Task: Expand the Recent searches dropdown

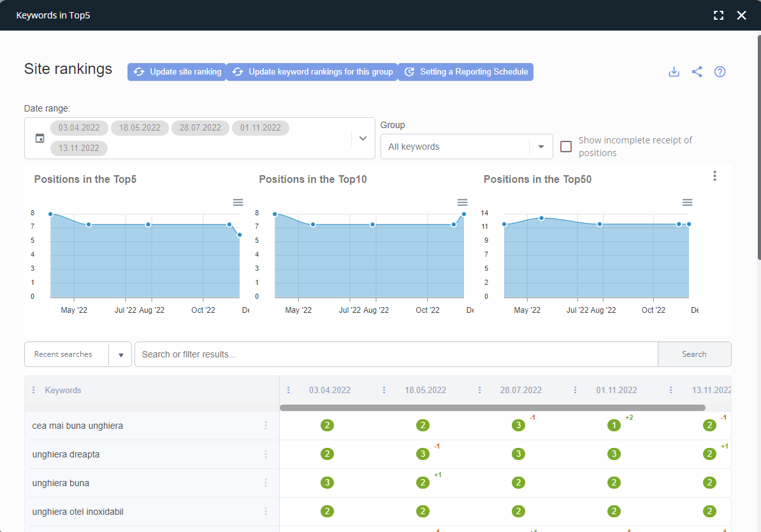Action: [120, 355]
